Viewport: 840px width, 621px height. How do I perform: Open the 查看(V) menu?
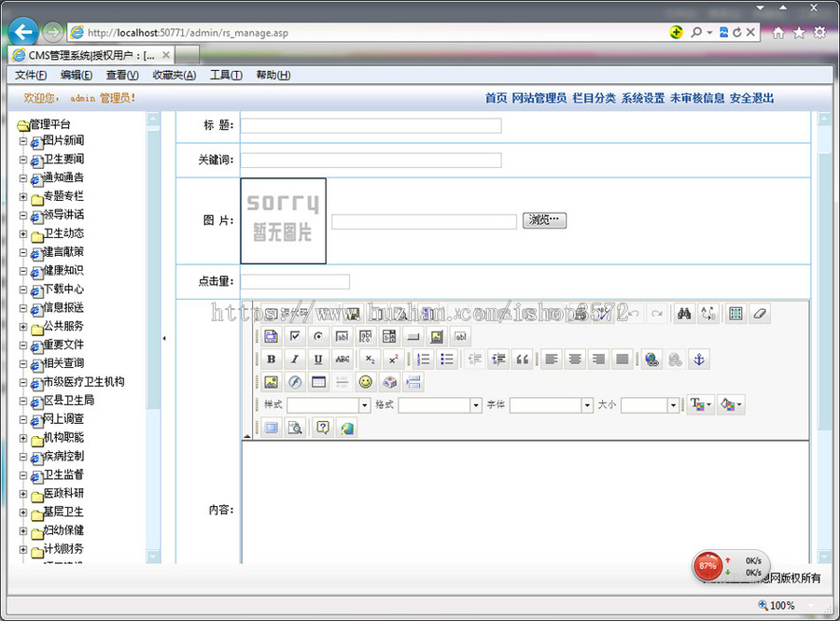point(122,75)
